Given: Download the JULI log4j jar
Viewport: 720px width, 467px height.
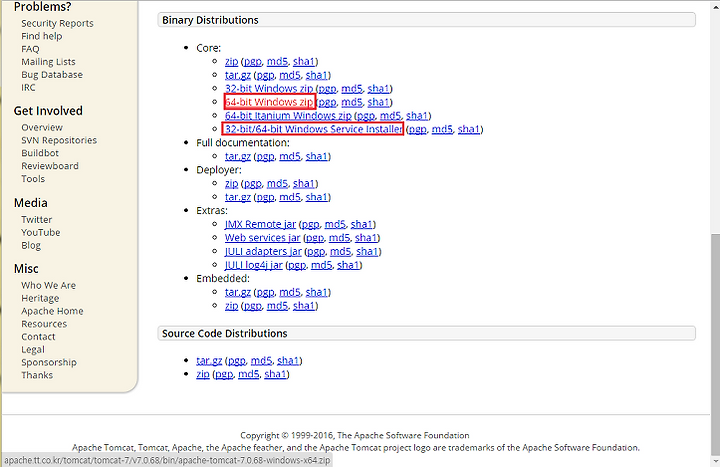Looking at the screenshot, I should [x=253, y=265].
